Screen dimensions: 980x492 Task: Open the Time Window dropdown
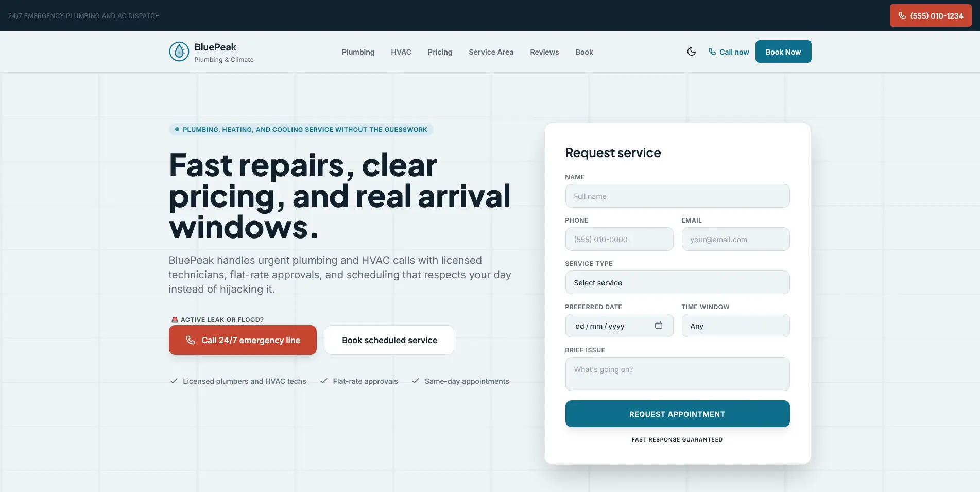tap(735, 326)
